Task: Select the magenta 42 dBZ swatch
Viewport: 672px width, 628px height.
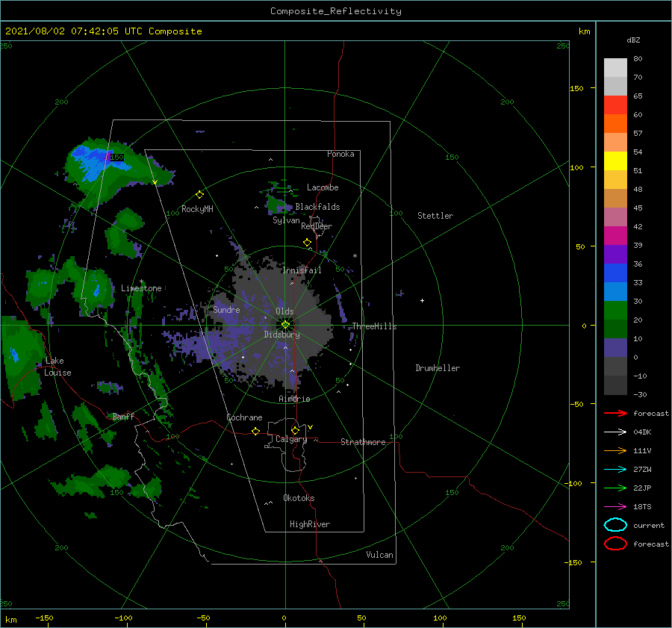Action: [x=615, y=235]
